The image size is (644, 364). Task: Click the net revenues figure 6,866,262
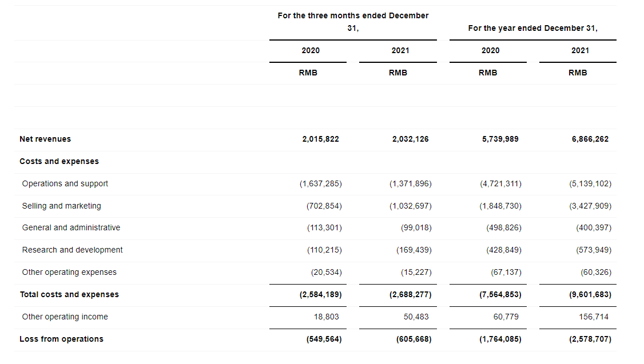(590, 139)
